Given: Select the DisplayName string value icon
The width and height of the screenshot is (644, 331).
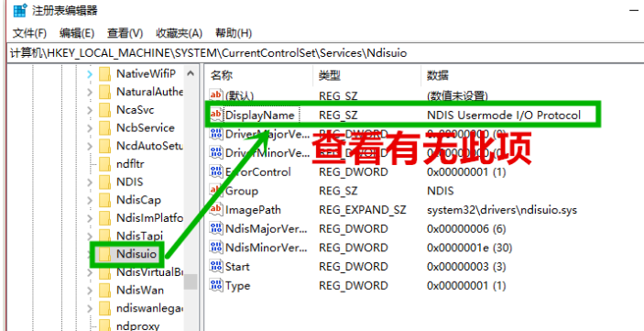Looking at the screenshot, I should coord(215,115).
